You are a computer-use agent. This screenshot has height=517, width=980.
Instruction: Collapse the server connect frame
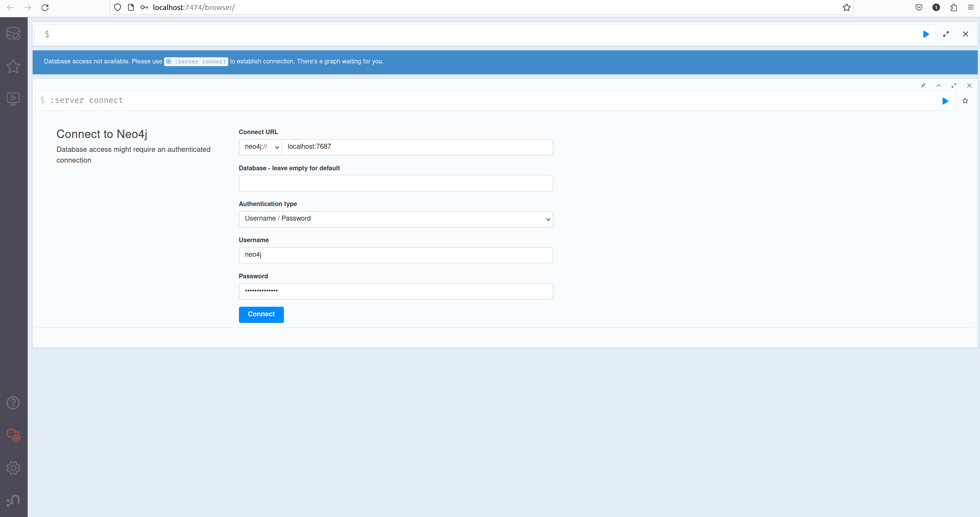pyautogui.click(x=939, y=85)
